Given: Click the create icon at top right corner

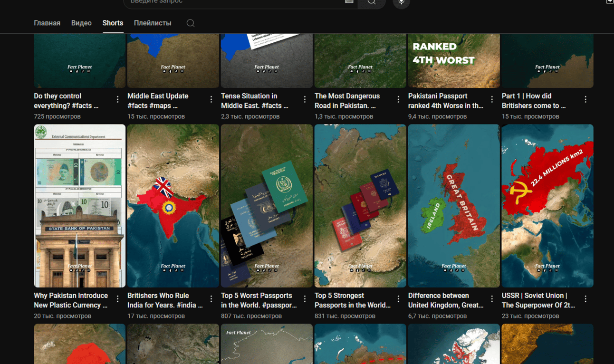Looking at the screenshot, I should pos(610,1).
